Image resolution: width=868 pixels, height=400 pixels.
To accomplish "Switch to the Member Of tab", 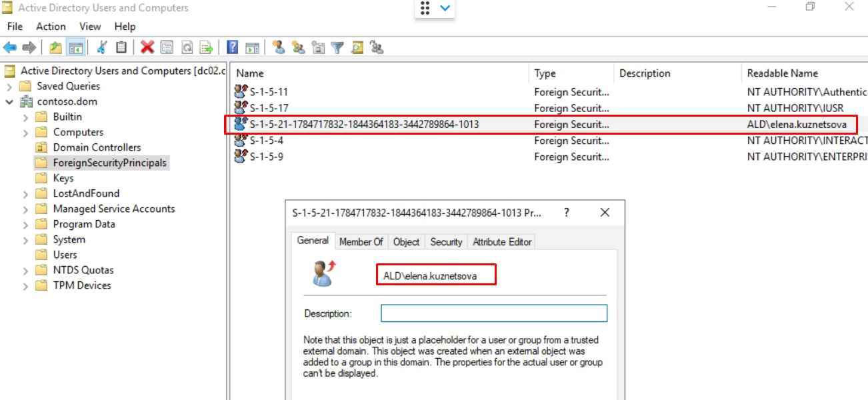I will pyautogui.click(x=361, y=242).
